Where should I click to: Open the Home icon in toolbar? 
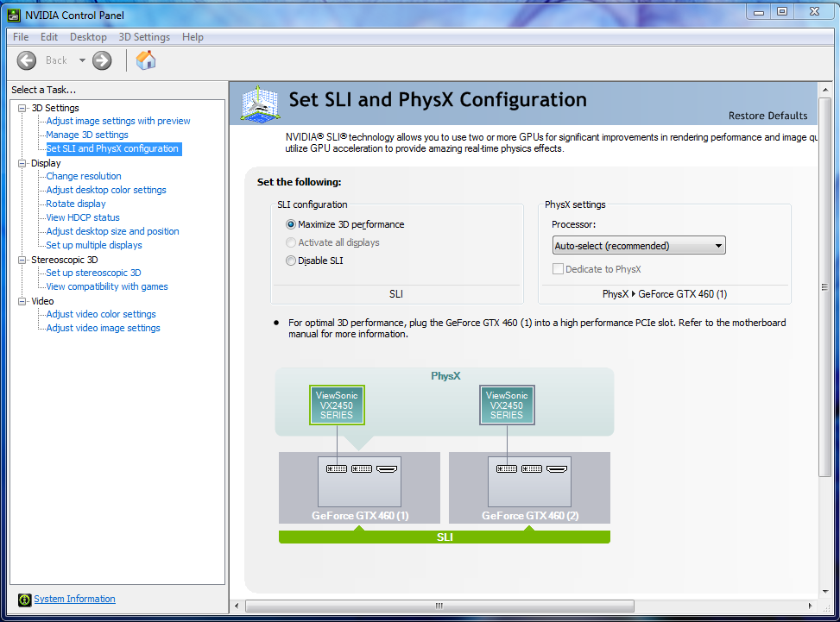coord(145,60)
